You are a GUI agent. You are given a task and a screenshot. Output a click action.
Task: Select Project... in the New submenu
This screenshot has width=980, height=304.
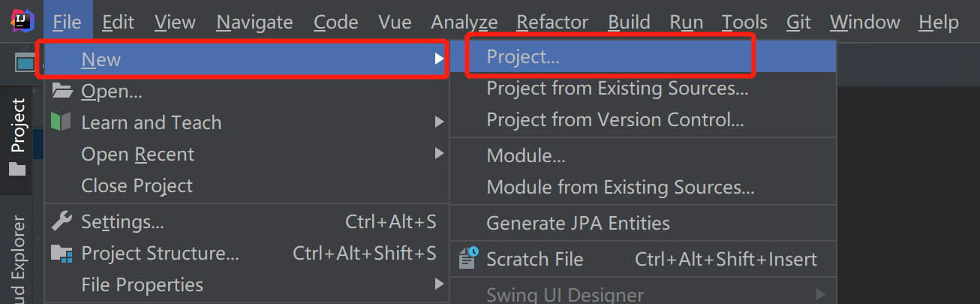point(523,56)
